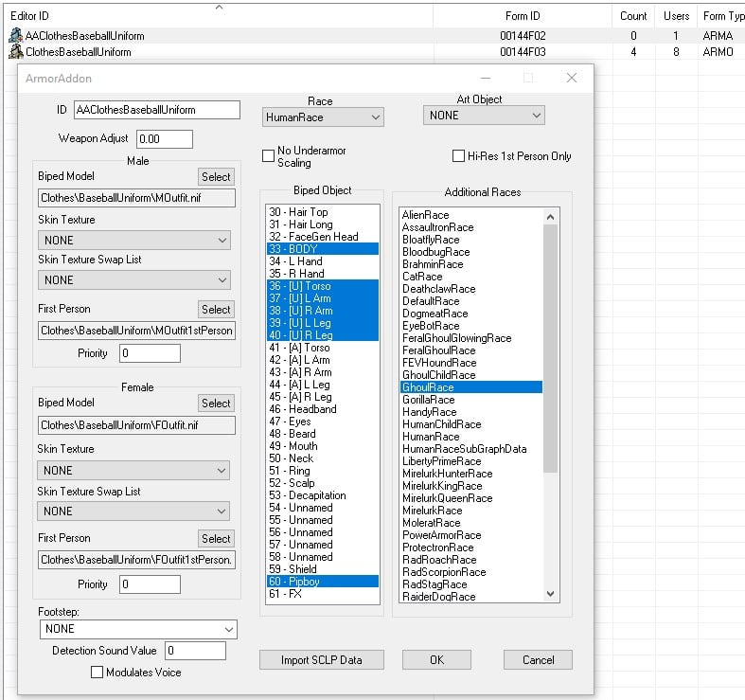The height and width of the screenshot is (700, 745).
Task: Select 33 - BODY in Biped Object list
Action: tap(323, 249)
